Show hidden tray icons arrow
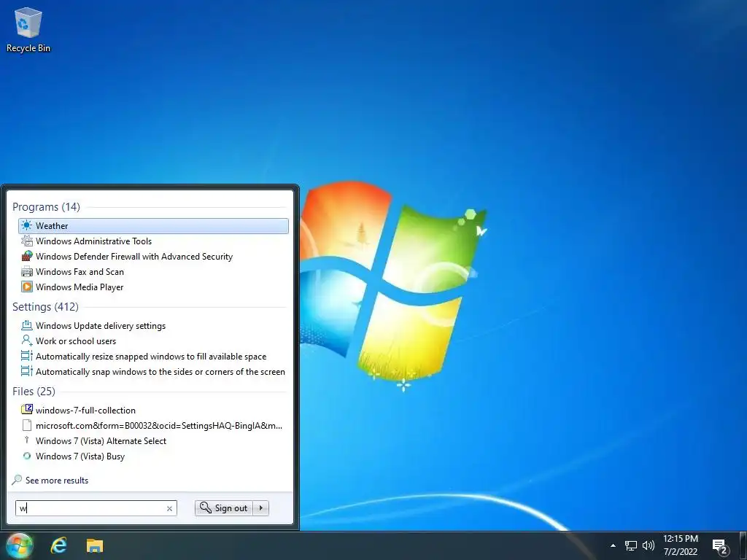747x560 pixels. (613, 545)
